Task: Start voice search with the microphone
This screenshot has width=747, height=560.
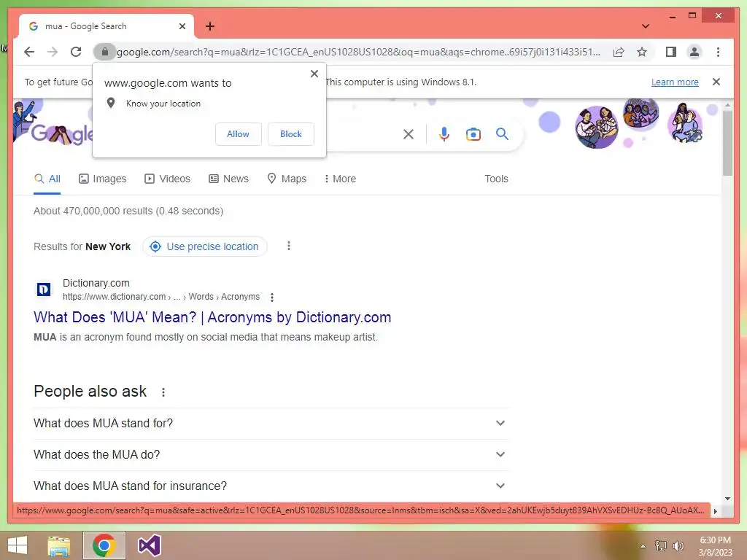Action: (444, 134)
